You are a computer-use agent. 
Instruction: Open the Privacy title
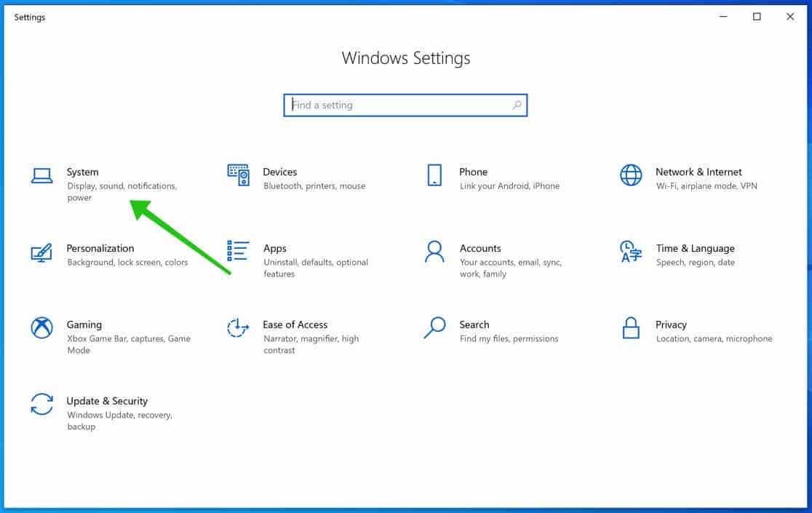coord(671,325)
